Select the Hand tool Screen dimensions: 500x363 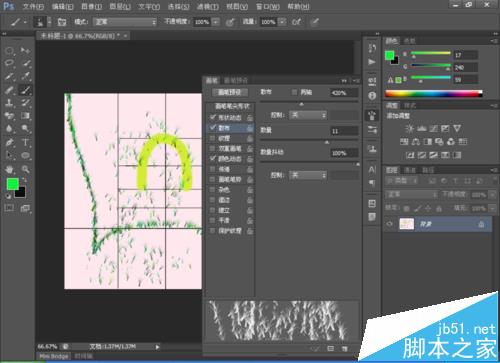coord(9,169)
